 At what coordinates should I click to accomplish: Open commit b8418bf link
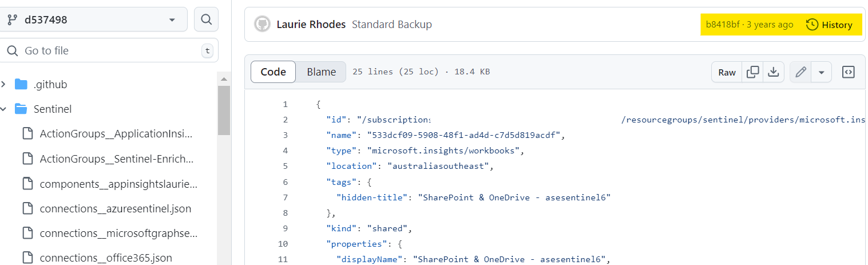tap(723, 25)
